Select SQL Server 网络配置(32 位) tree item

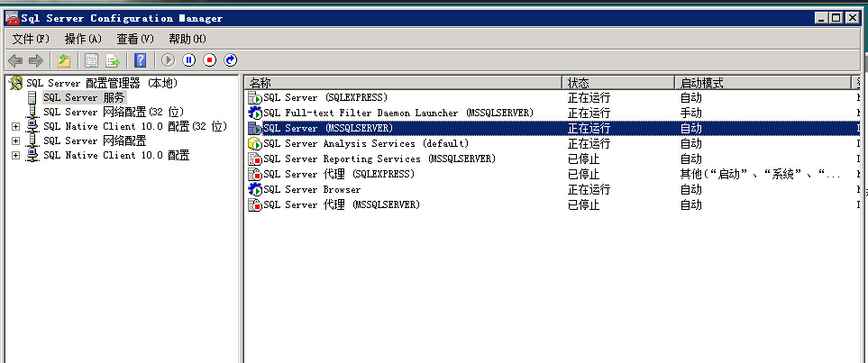[114, 113]
